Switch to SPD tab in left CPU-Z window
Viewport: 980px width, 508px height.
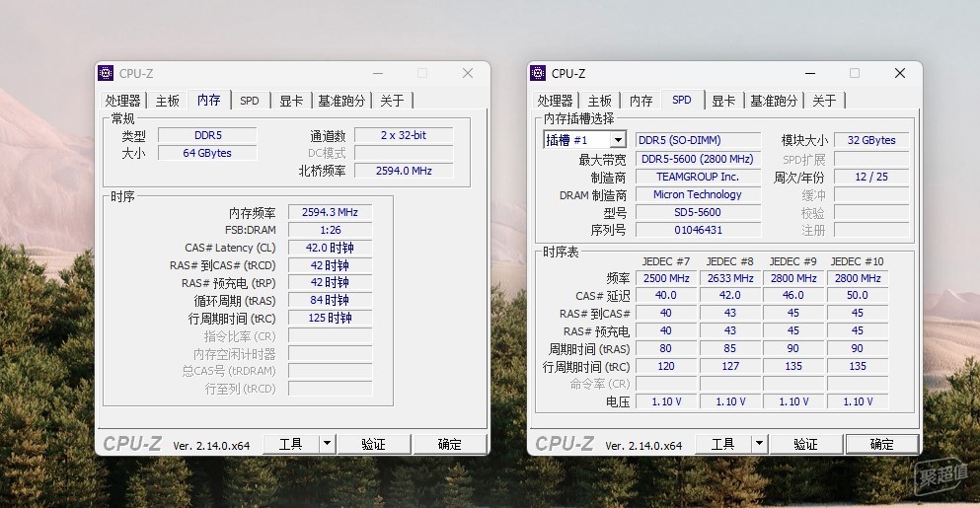[x=250, y=101]
